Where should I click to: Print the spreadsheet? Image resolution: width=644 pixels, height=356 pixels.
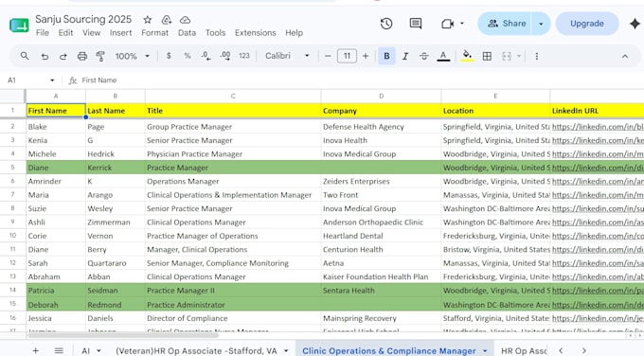click(x=82, y=56)
